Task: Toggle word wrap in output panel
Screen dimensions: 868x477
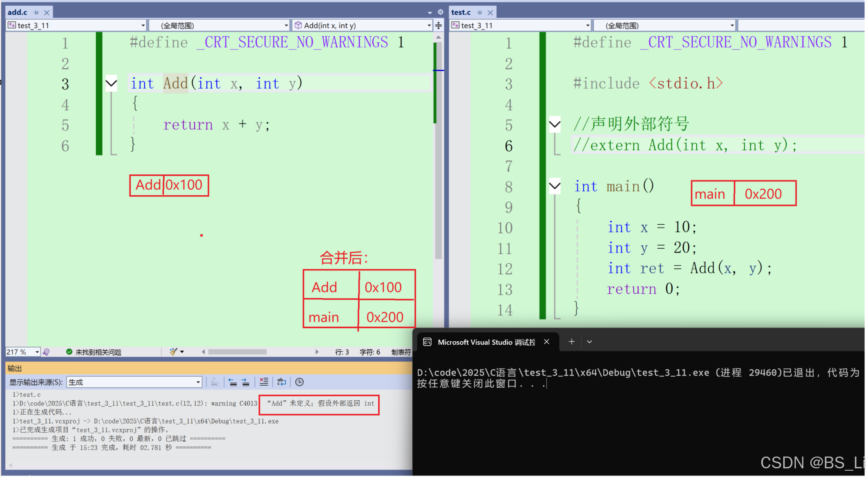Action: coord(282,382)
